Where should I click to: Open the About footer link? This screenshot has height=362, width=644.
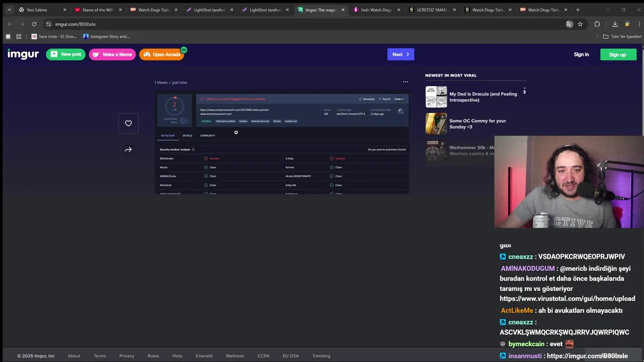point(74,356)
